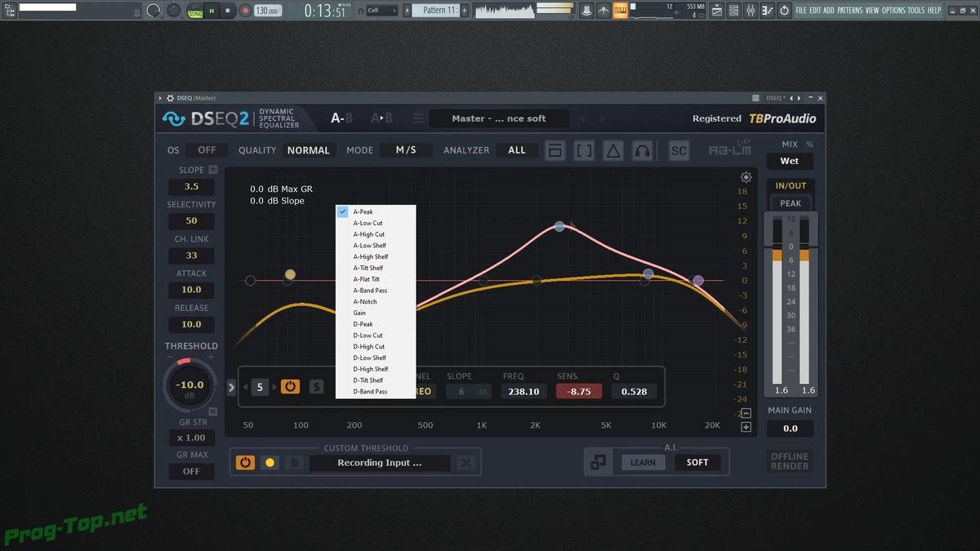Open the ANALYZER ALL dropdown
Screen dimensions: 980x551
pos(517,150)
